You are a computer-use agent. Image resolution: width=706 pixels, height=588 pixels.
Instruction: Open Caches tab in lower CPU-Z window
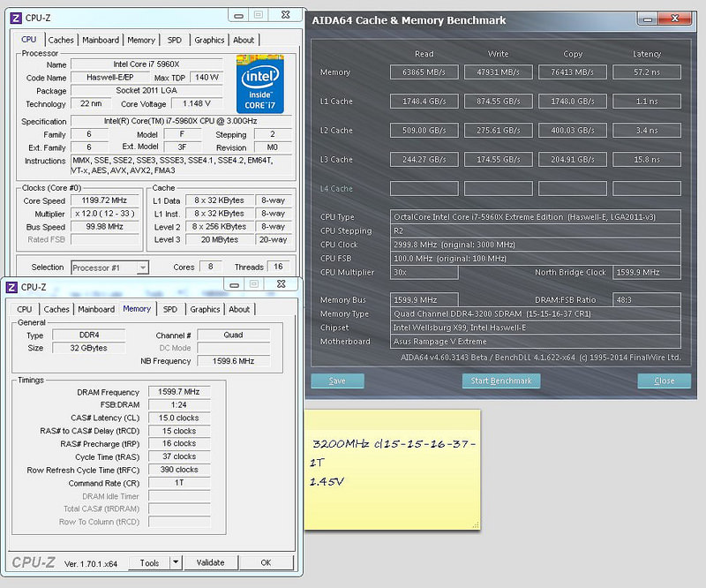pos(56,310)
